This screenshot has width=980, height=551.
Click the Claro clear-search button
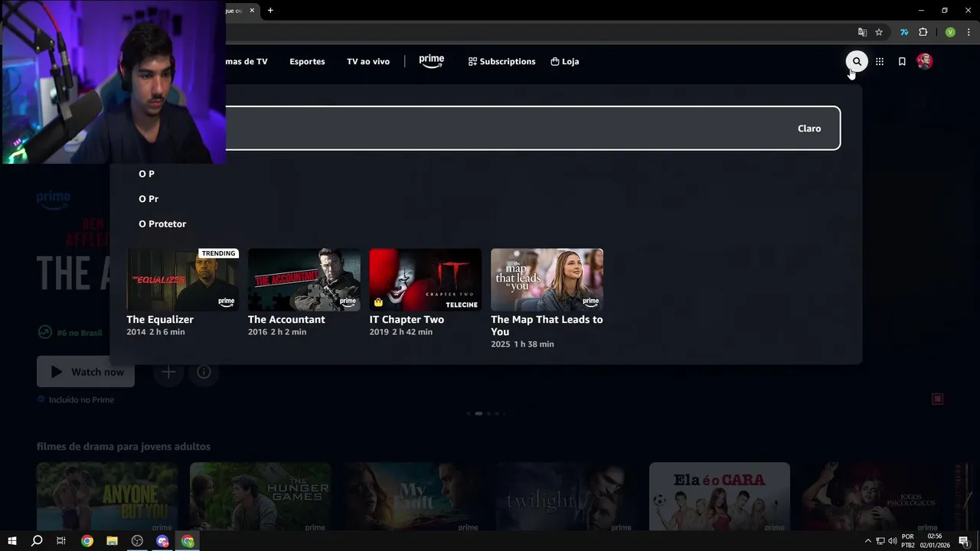[x=809, y=129]
